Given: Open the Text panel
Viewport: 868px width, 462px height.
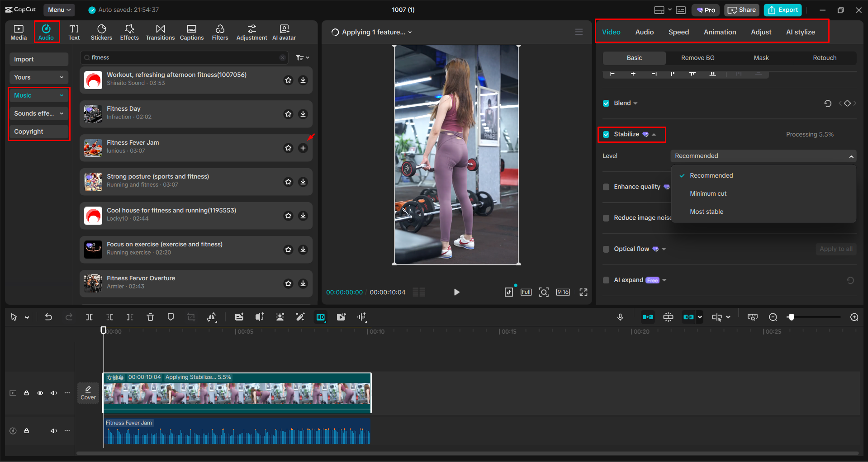Looking at the screenshot, I should click(74, 32).
